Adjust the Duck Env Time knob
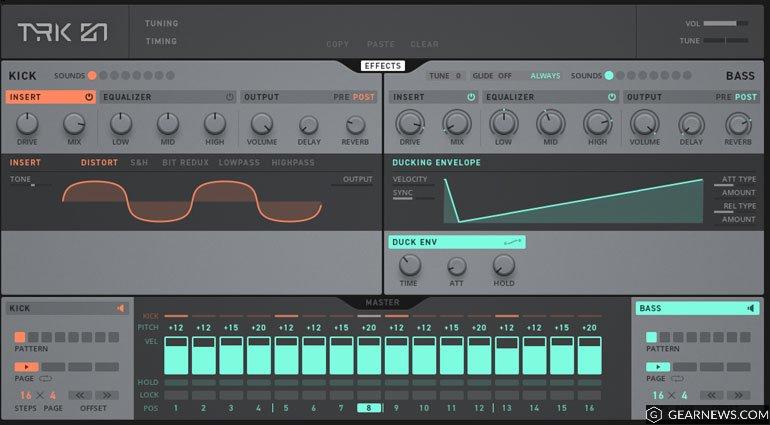The image size is (770, 425). pyautogui.click(x=410, y=265)
